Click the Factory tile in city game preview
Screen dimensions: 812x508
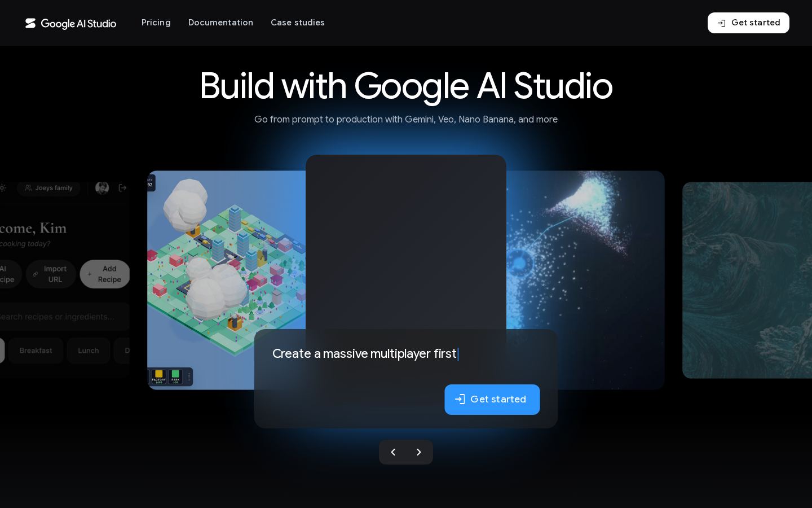[159, 376]
